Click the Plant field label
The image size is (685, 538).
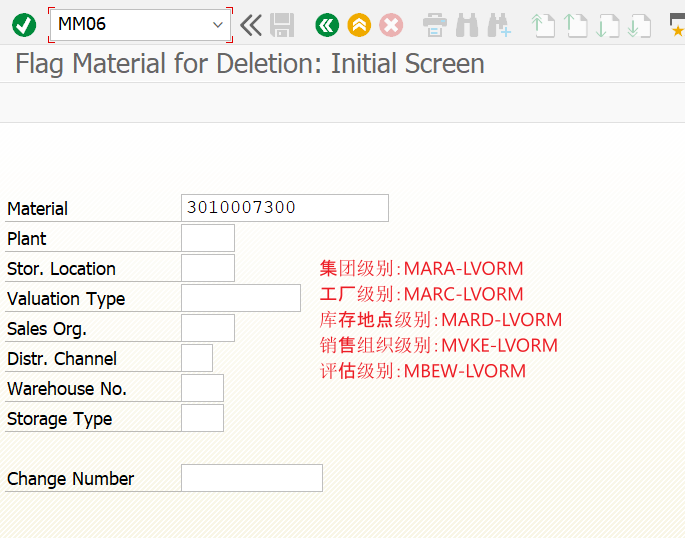(x=27, y=239)
